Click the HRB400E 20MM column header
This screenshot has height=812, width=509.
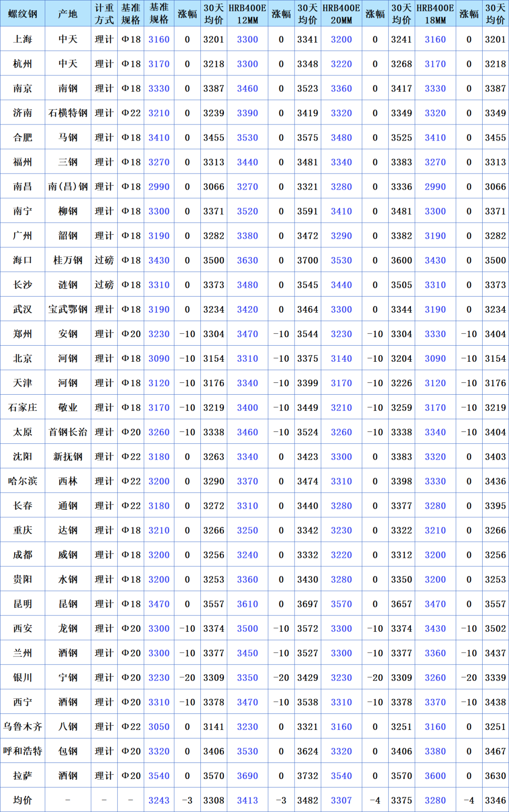click(x=341, y=14)
